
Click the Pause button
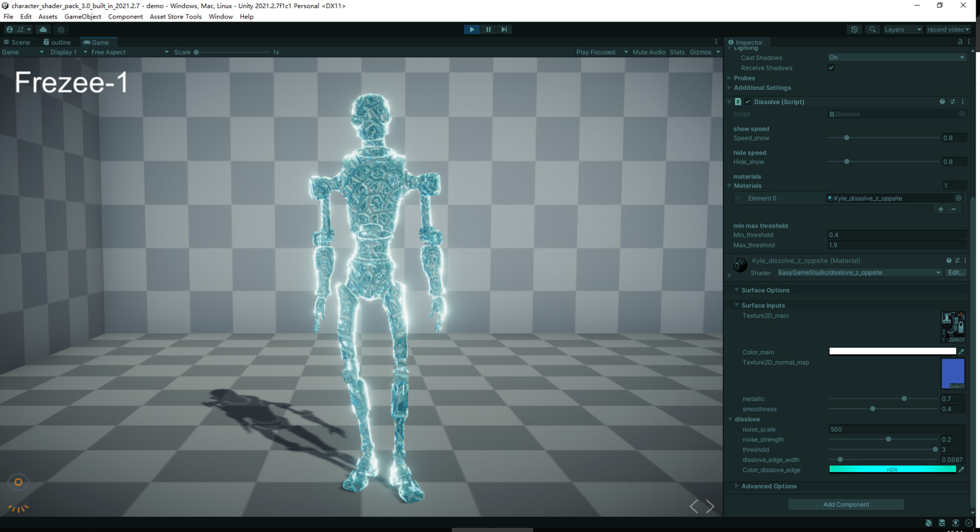tap(488, 29)
